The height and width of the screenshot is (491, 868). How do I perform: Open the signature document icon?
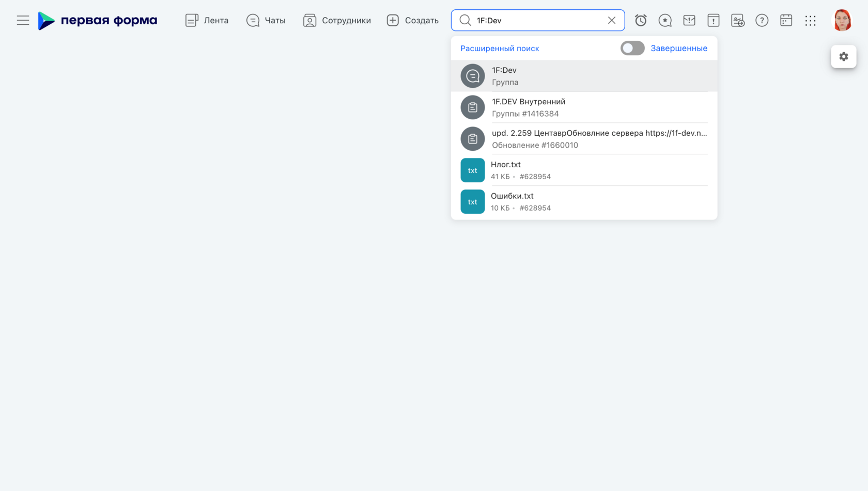[x=738, y=20]
